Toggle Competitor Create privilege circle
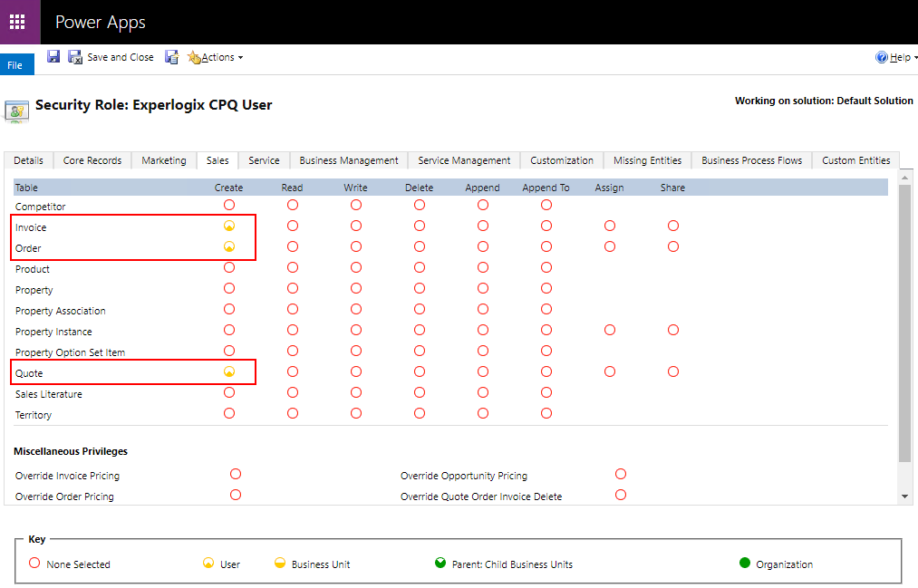This screenshot has height=588, width=918. (229, 205)
